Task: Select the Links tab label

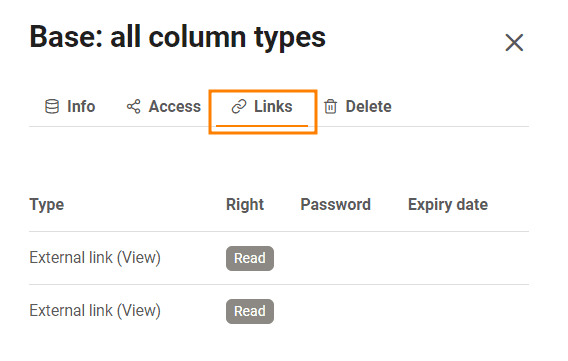Action: pyautogui.click(x=273, y=106)
